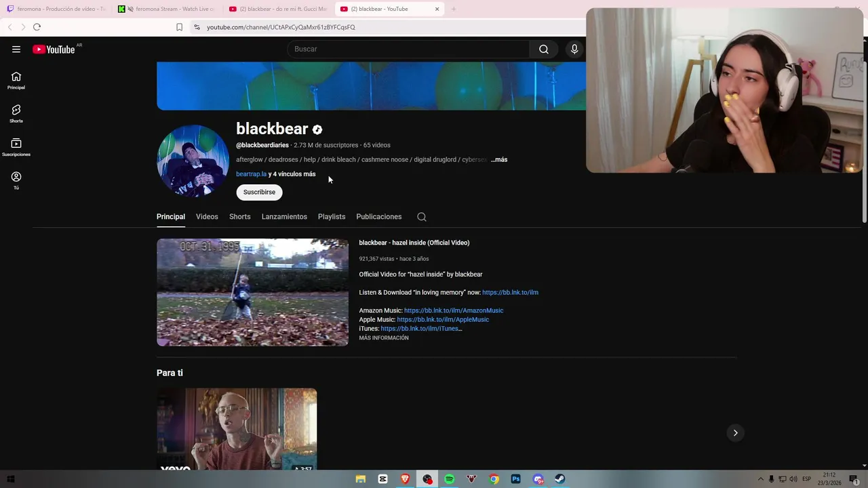Open the 'hazel inside (Official Video)' title
This screenshot has width=868, height=488.
coord(414,243)
